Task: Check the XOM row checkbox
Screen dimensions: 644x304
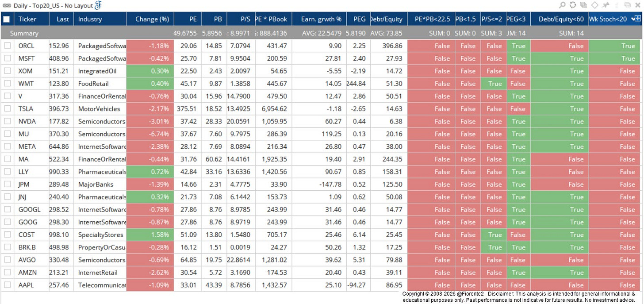Action: click(8, 71)
